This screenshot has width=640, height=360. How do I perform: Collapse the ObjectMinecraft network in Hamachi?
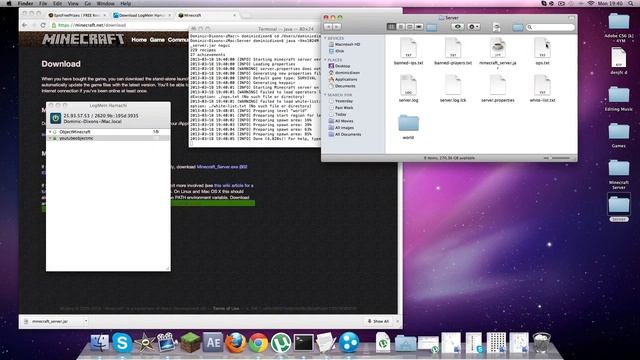click(x=50, y=132)
